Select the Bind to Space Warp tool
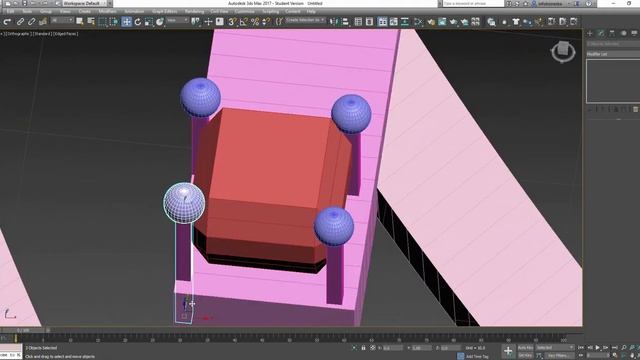 tap(42, 22)
